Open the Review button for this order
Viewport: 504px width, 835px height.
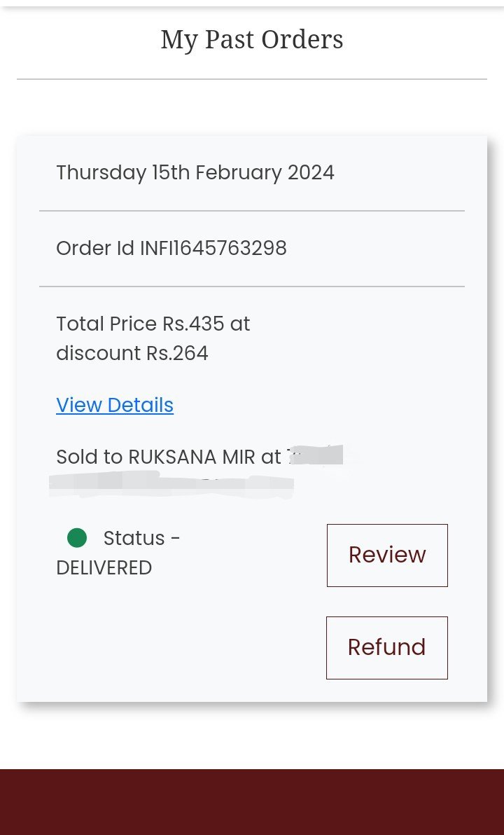pos(387,555)
